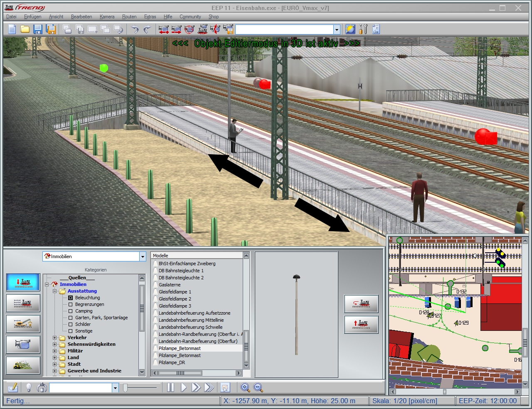Click the Save As icon with orange disk

pos(51,29)
